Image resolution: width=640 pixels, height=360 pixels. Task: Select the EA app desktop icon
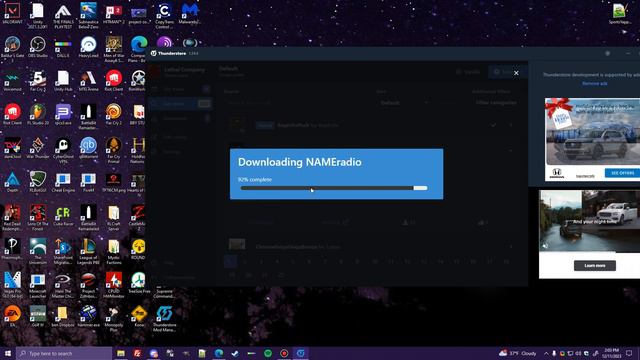click(12, 317)
